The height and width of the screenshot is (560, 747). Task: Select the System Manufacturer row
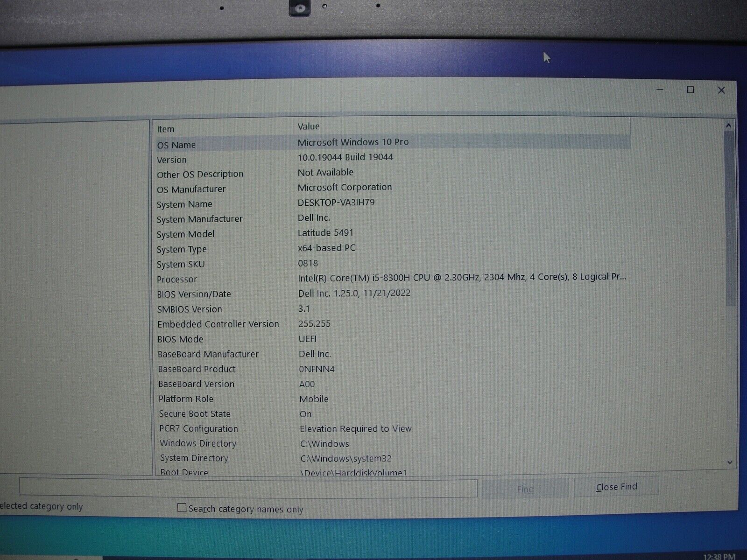coord(393,218)
